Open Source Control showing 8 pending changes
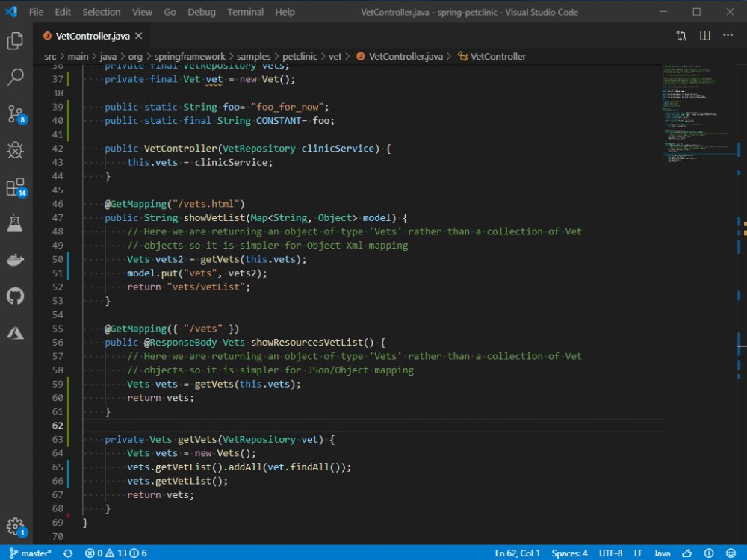 click(16, 113)
